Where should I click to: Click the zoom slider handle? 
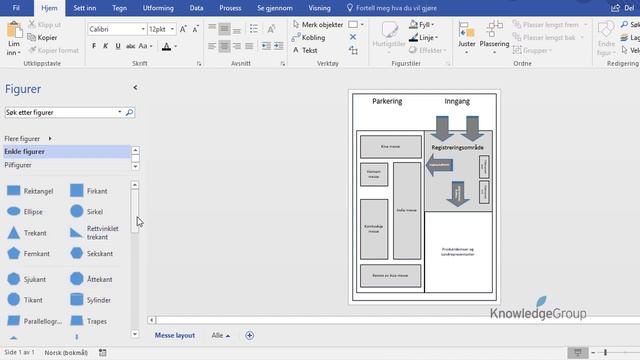(x=605, y=352)
